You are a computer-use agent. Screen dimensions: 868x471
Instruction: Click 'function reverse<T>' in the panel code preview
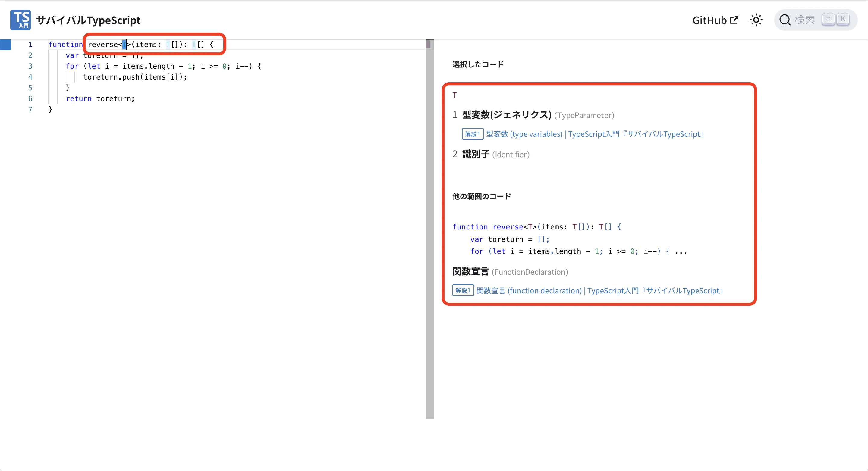click(494, 227)
